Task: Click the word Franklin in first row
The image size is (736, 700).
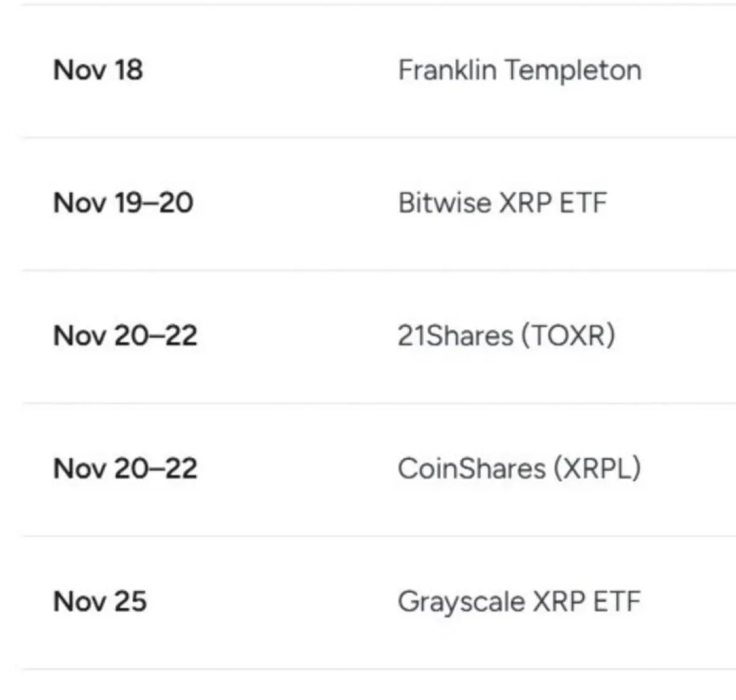Action: click(x=447, y=69)
